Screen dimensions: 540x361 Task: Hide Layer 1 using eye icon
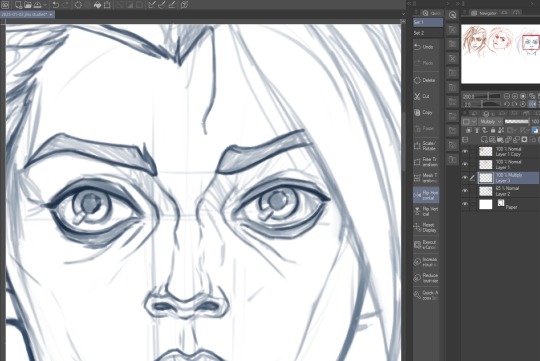click(x=465, y=165)
